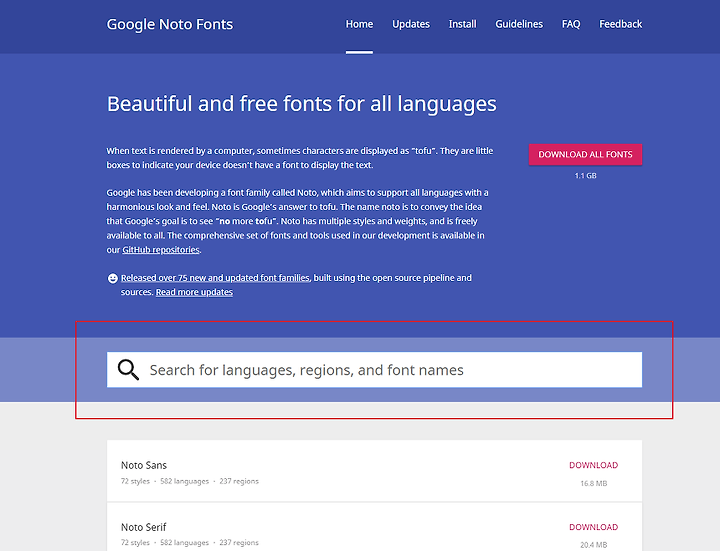Click the 20.4 MB size under Noto Serif
The image size is (720, 551).
click(593, 545)
